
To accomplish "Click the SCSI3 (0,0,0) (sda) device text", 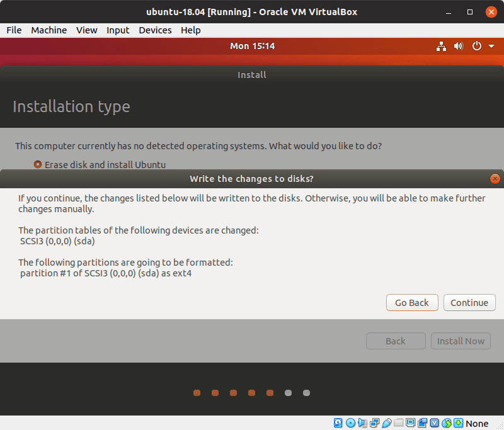I will pos(57,241).
